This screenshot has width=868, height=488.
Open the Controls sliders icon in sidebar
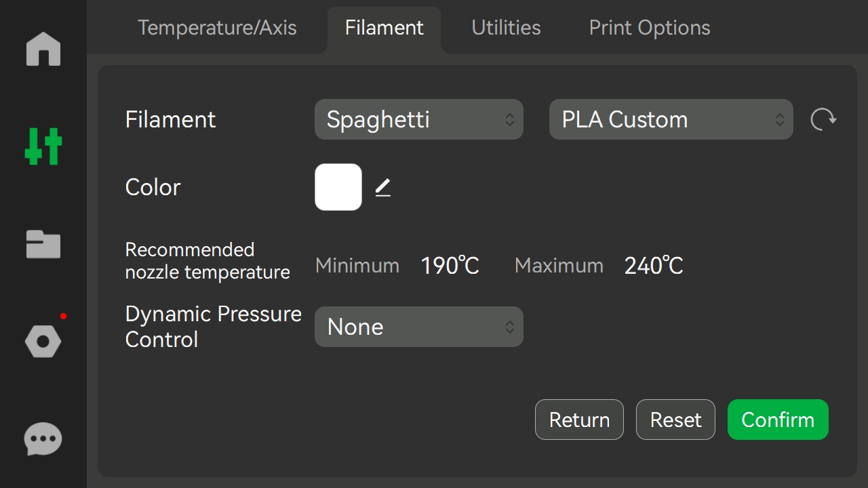(43, 146)
